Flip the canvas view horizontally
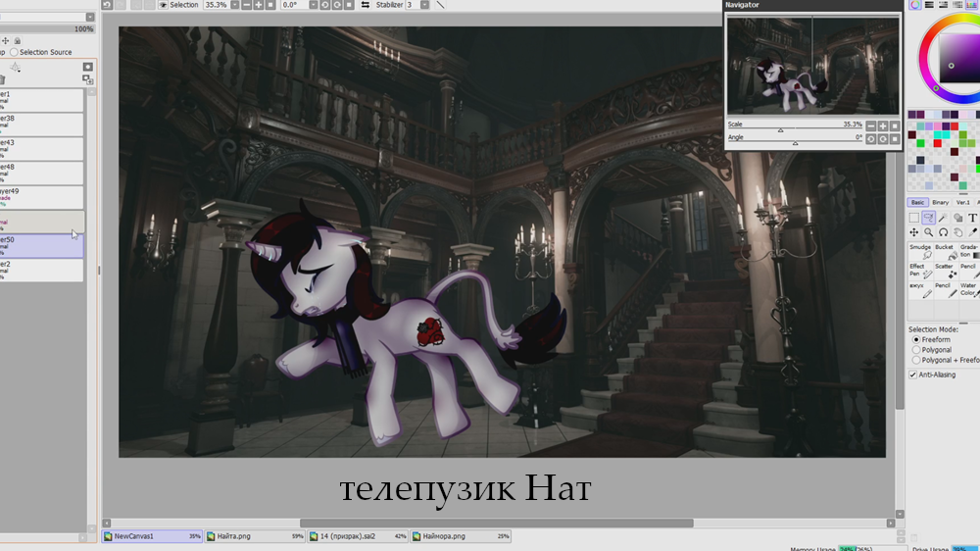Viewport: 980px width, 551px height. click(366, 4)
